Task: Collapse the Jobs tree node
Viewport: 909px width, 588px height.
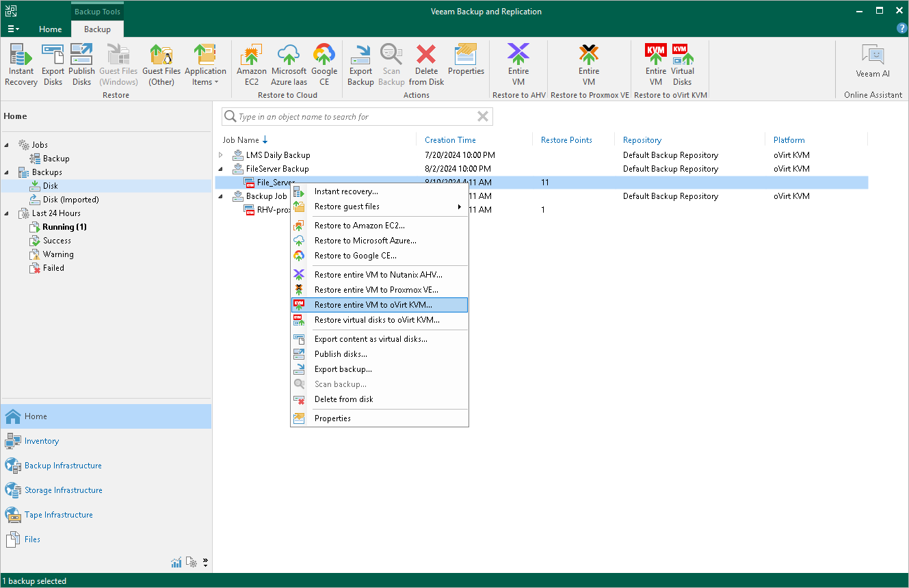Action: click(x=8, y=145)
